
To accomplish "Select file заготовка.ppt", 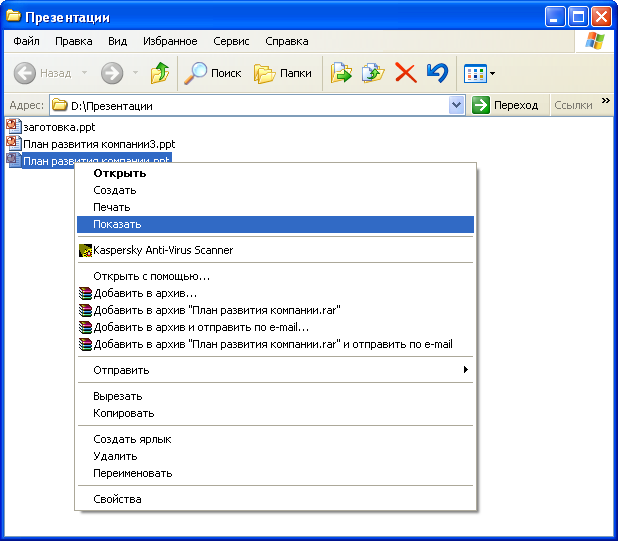I will [59, 127].
